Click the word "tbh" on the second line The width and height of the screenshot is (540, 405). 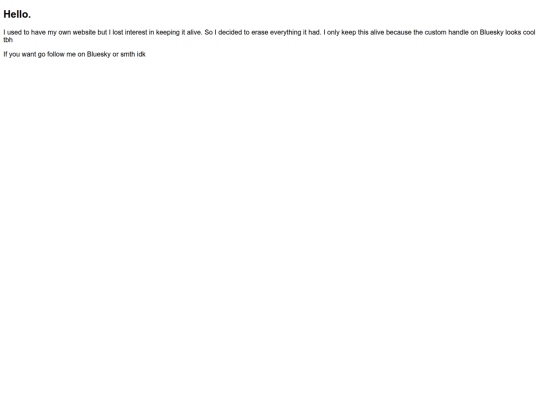(x=8, y=40)
